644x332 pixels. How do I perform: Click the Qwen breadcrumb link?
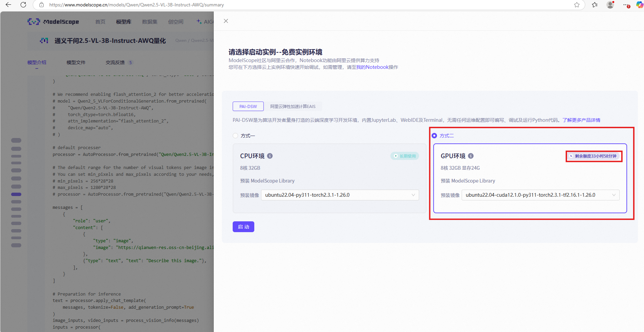click(x=181, y=40)
